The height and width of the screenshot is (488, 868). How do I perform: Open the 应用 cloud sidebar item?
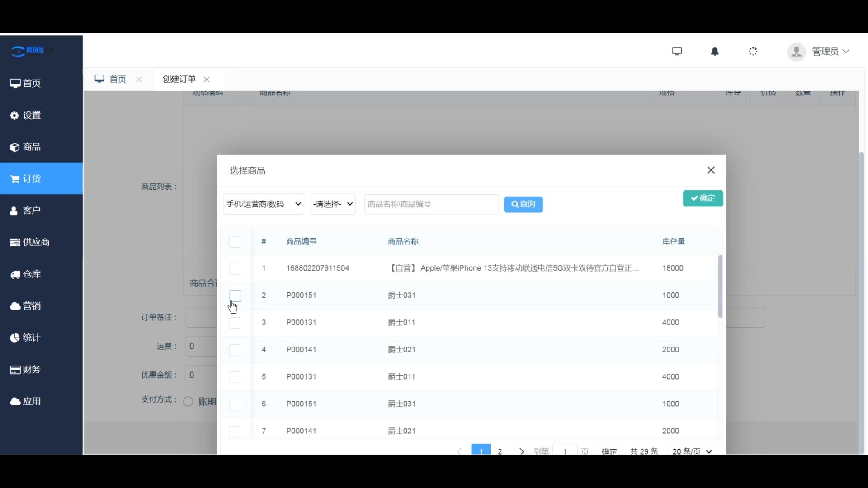(41, 401)
